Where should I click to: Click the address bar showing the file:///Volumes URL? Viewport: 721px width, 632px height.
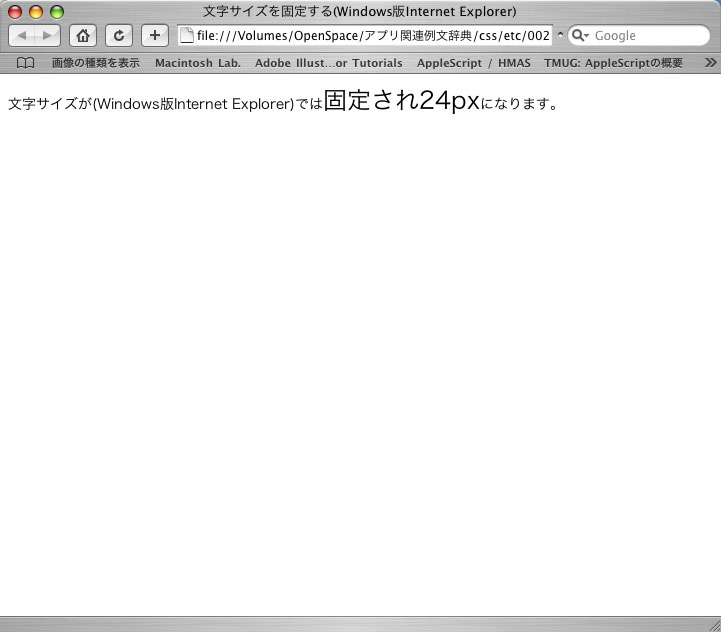pos(365,35)
